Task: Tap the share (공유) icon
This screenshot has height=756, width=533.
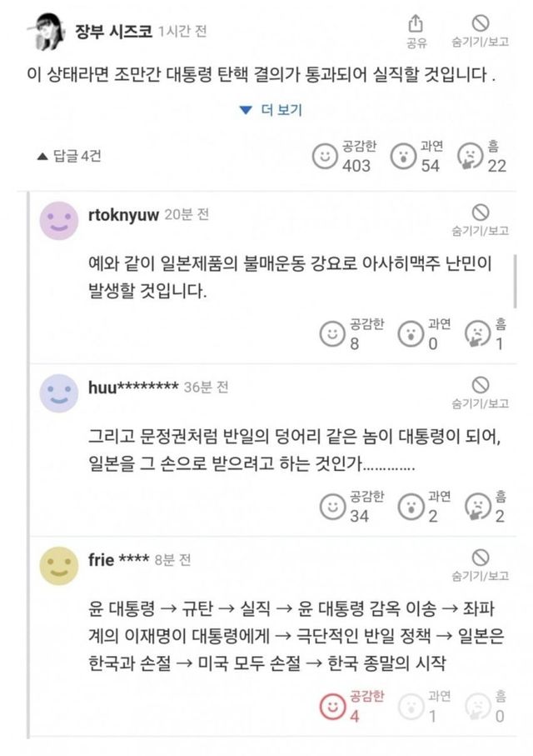Action: pyautogui.click(x=416, y=23)
